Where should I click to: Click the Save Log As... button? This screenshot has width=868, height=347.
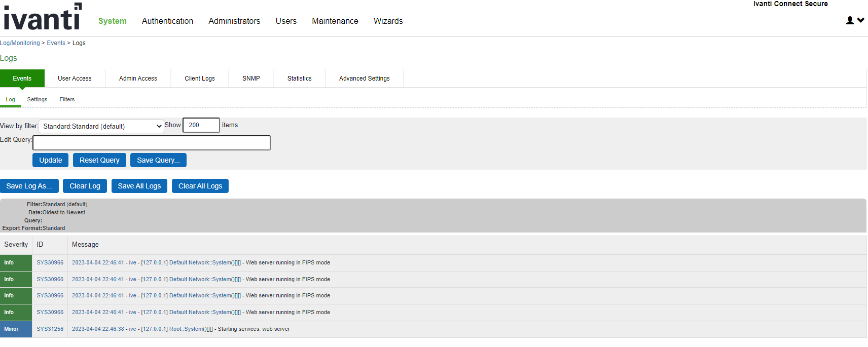29,186
